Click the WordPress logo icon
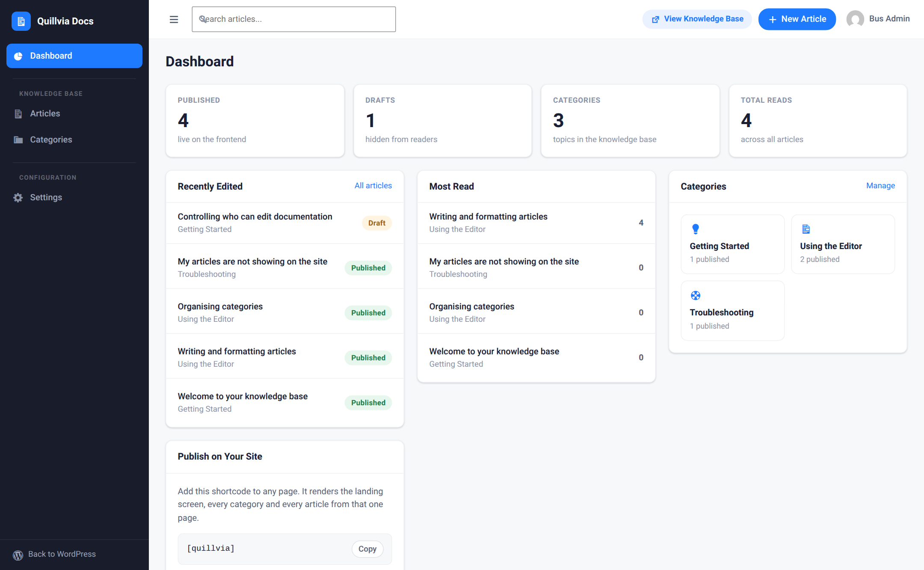Viewport: 924px width, 570px height. tap(18, 555)
